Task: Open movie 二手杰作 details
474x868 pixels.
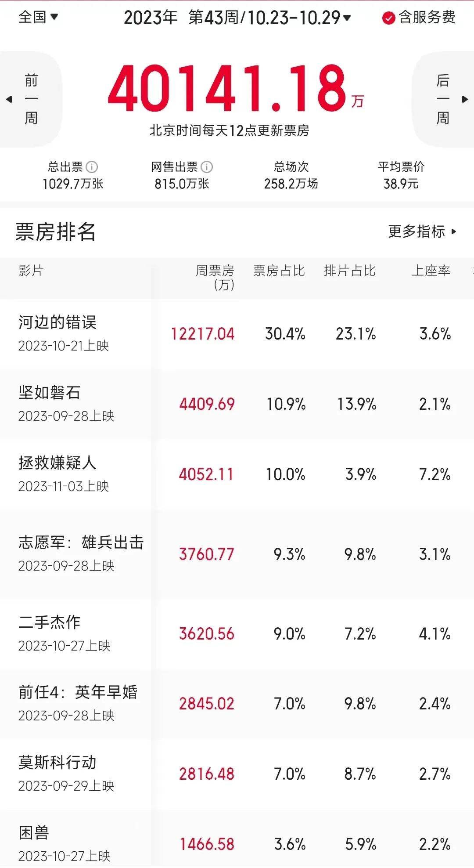Action: click(50, 622)
